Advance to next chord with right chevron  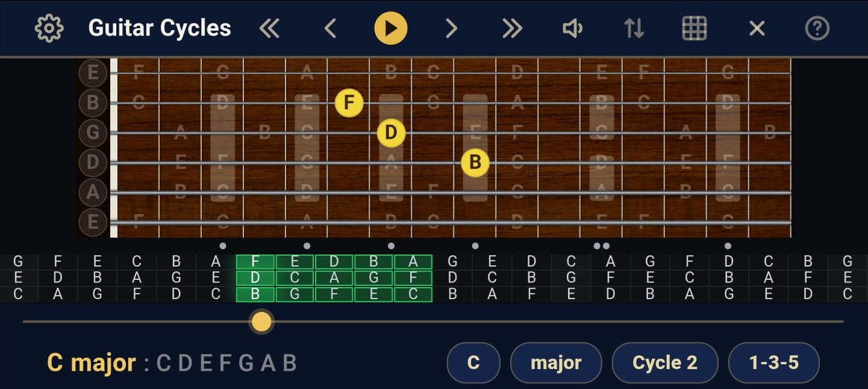452,28
